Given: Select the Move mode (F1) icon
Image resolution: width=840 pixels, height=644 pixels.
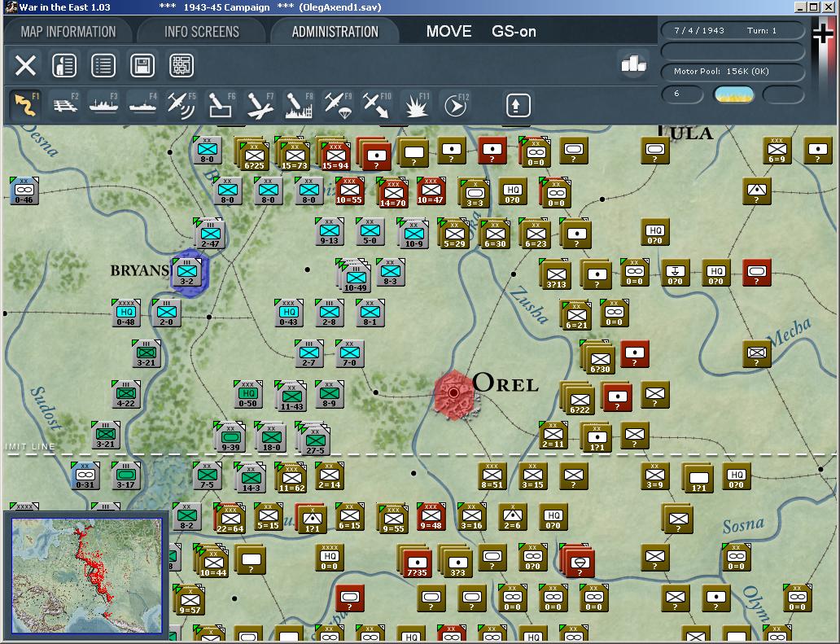Looking at the screenshot, I should tap(25, 104).
